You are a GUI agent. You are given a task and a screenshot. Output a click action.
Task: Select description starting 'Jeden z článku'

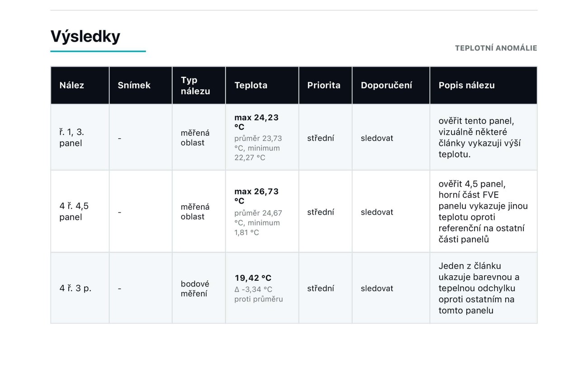coord(479,288)
